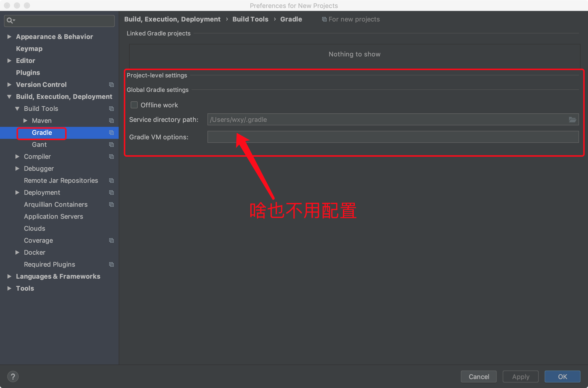
Task: Click the Cancel button
Action: 479,377
